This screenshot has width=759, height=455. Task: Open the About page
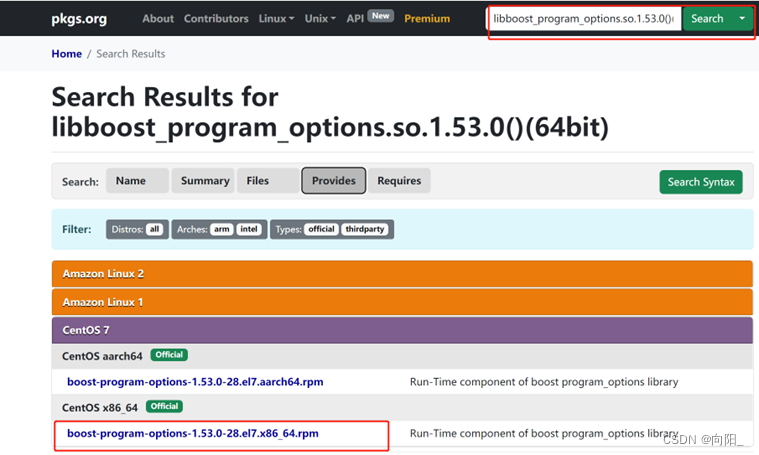pyautogui.click(x=158, y=18)
